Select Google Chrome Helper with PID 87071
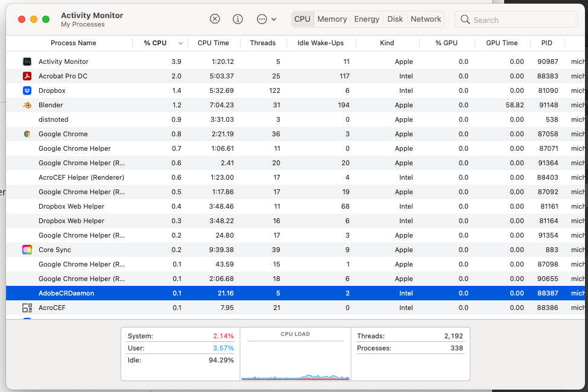 point(295,148)
